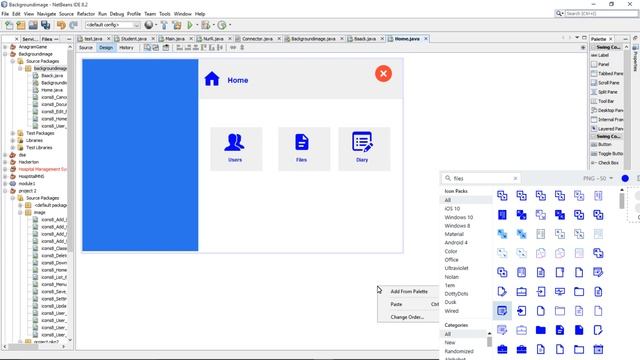The width and height of the screenshot is (640, 360).
Task: Enable Selection Mode in designer toolbar
Action: [x=147, y=48]
